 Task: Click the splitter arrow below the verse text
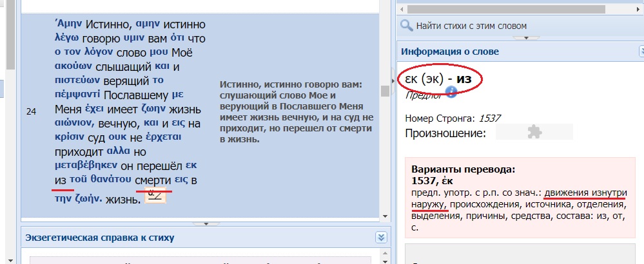[206, 223]
